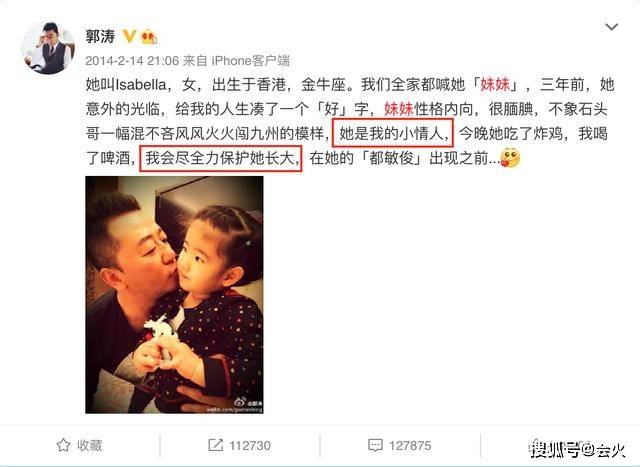This screenshot has height=467, width=640.
Task: Click the second red 妹妹 before 性格内向
Action: coord(399,109)
